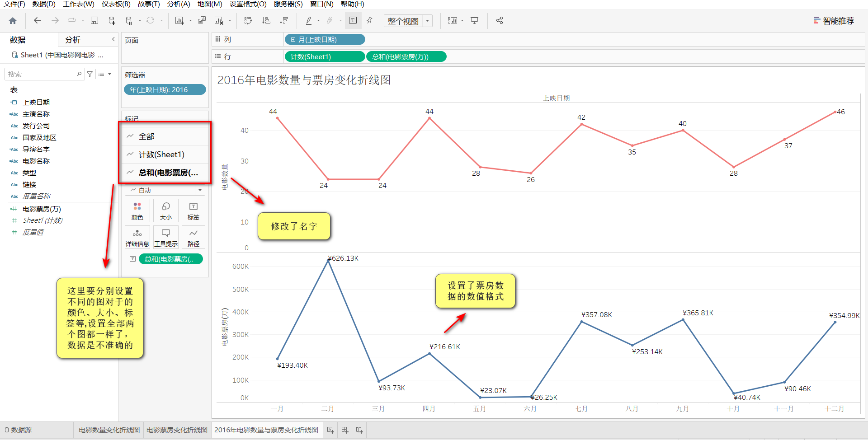Add a new worksheet tab icon
This screenshot has width=868, height=440.
coord(330,430)
